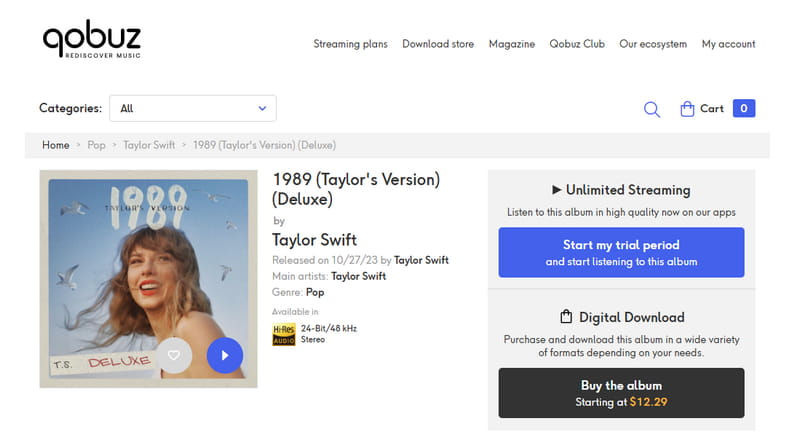Click the album title '1989 (Taylor's Version) (Deluxe)' heading
The height and width of the screenshot is (443, 800).
click(356, 189)
